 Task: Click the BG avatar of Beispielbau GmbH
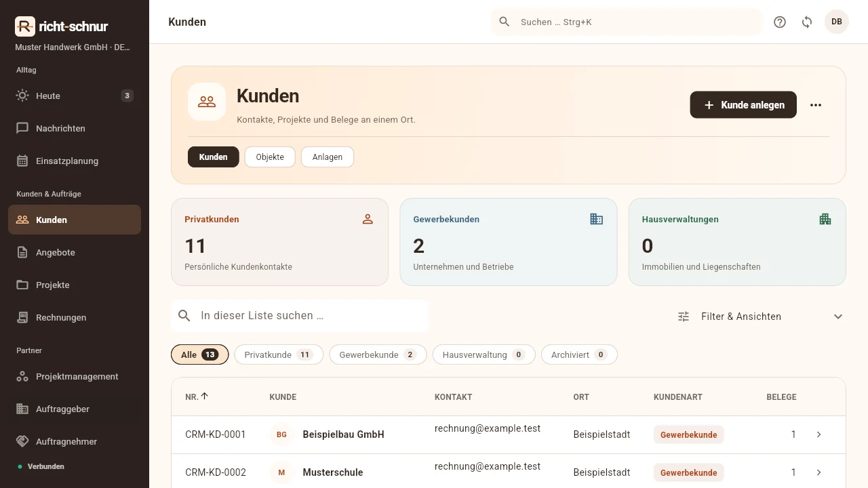click(x=281, y=434)
